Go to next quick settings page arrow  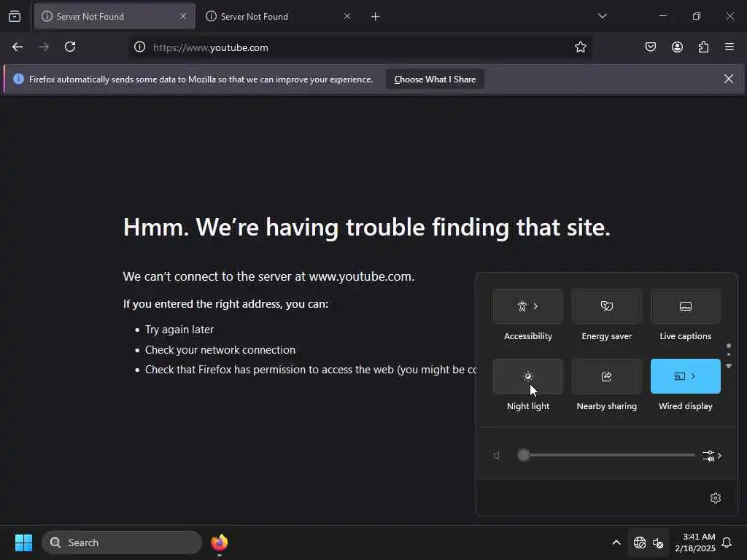point(729,366)
